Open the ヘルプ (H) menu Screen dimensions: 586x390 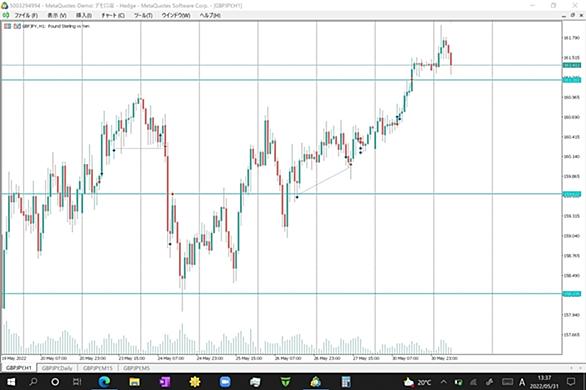tap(210, 15)
